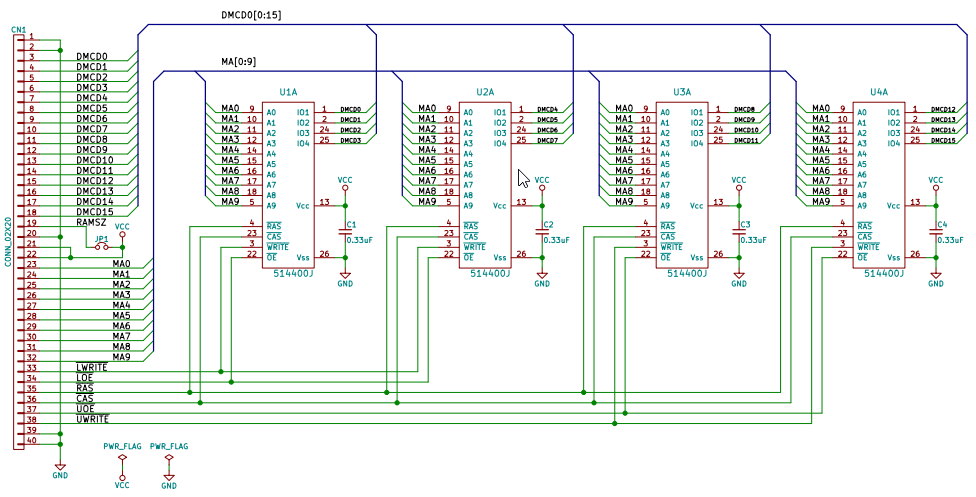Select the DMCD0[0:15] bus label

coord(251,15)
